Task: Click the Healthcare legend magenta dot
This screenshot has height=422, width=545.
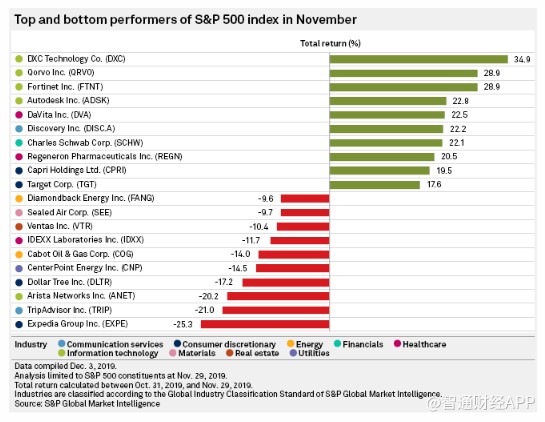Action: 397,343
